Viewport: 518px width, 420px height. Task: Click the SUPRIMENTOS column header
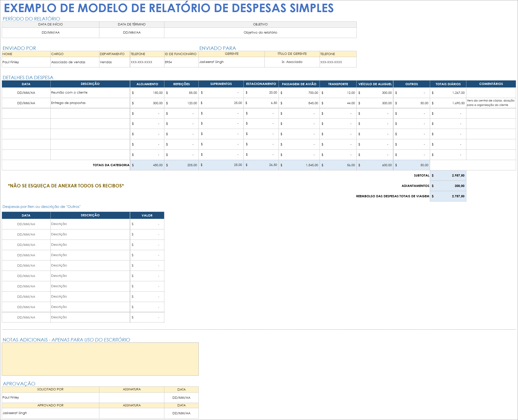[x=221, y=84]
